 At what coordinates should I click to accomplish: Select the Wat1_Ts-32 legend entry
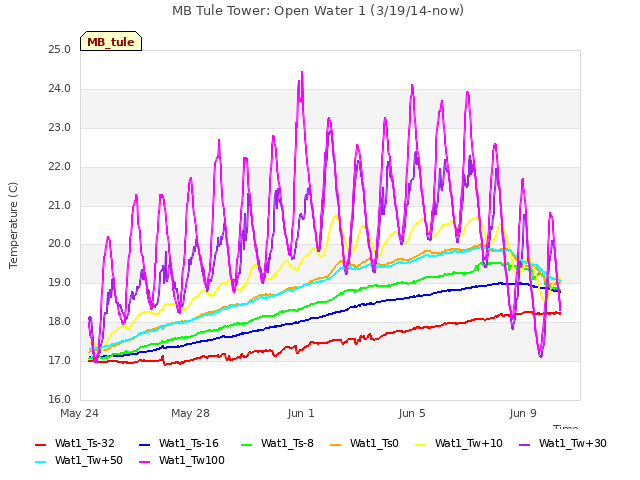(x=75, y=443)
